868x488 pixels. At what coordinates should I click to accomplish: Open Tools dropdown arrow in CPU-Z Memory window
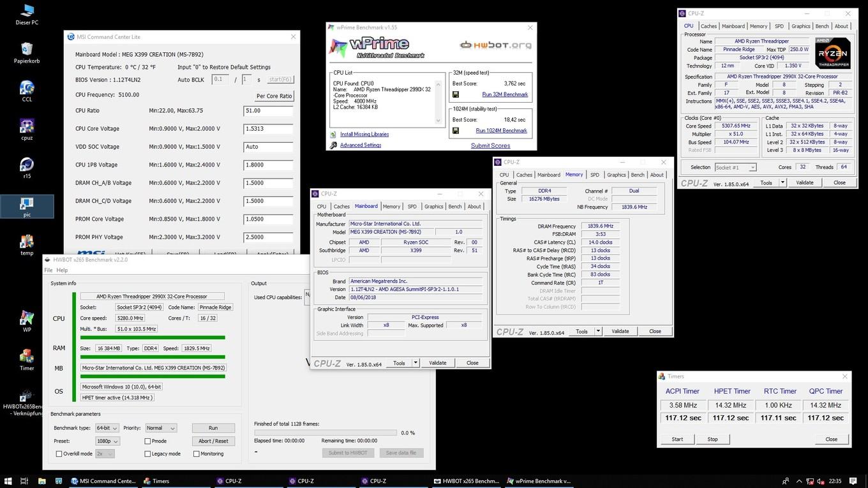click(598, 331)
